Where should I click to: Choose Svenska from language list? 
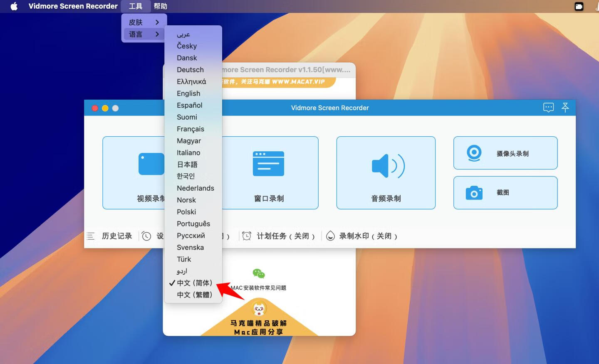tap(193, 247)
